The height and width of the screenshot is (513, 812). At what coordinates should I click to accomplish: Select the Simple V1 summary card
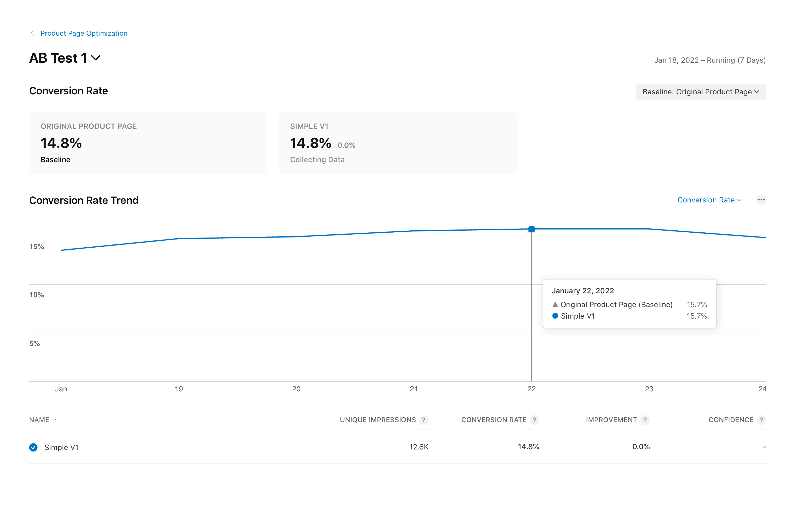pyautogui.click(x=397, y=143)
